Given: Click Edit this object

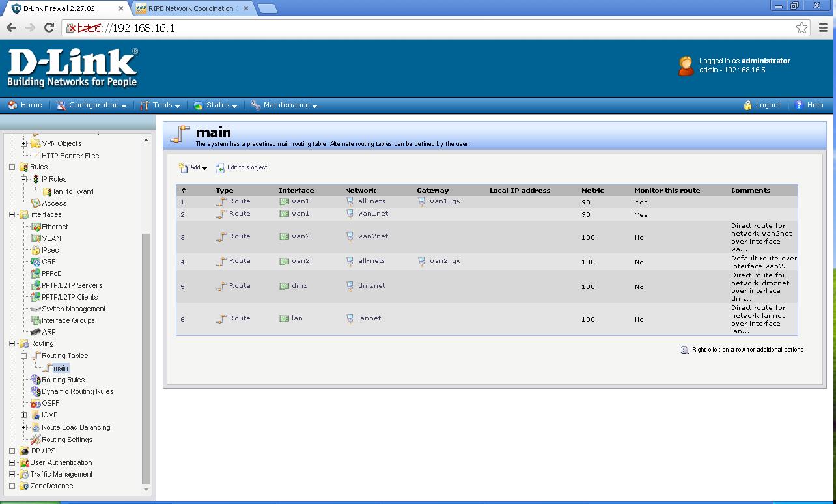Looking at the screenshot, I should [242, 168].
